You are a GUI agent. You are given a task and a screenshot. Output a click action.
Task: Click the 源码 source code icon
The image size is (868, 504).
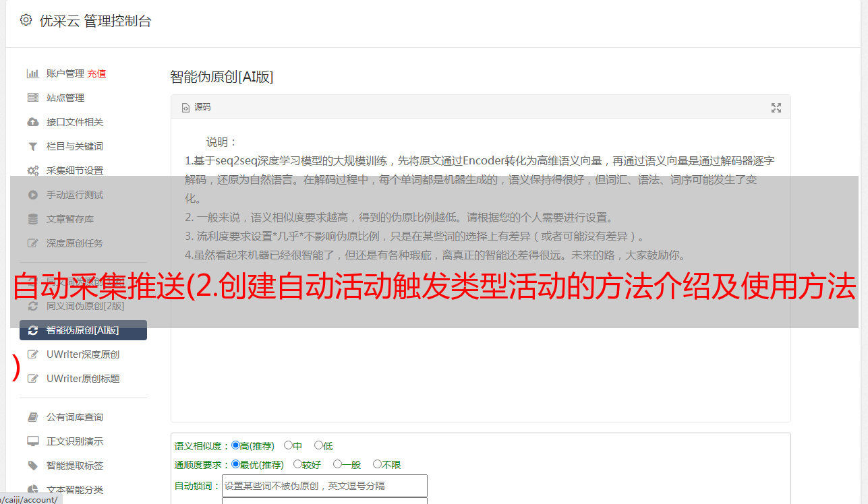[185, 108]
